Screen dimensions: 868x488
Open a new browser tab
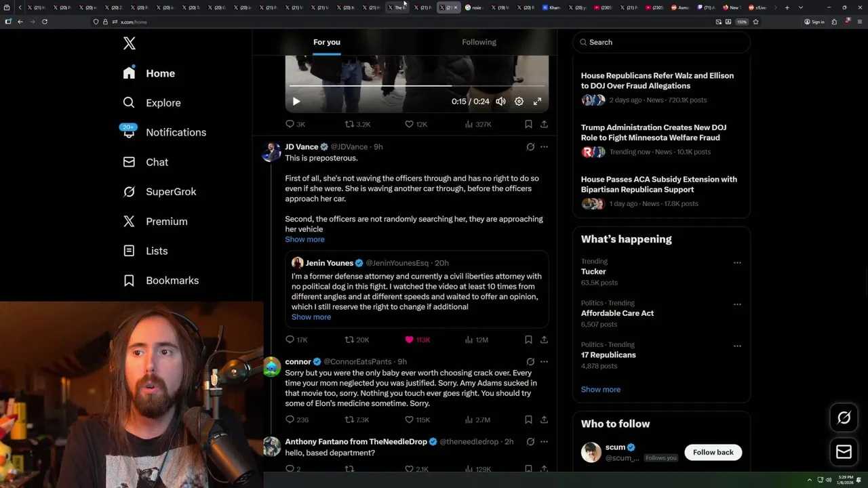point(787,7)
